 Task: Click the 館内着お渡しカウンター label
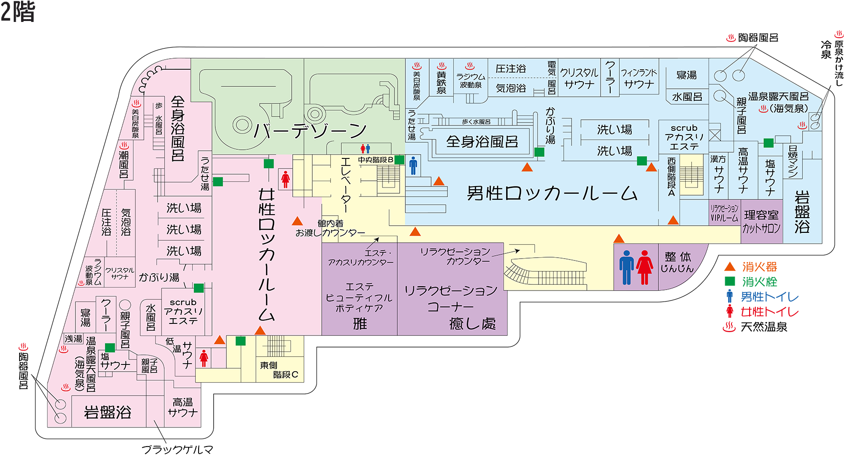coord(330,228)
